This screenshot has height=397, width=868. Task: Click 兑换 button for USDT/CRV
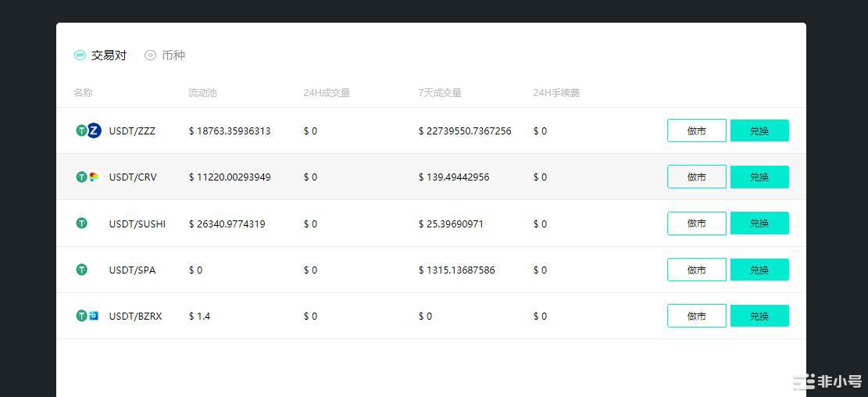[x=759, y=177]
